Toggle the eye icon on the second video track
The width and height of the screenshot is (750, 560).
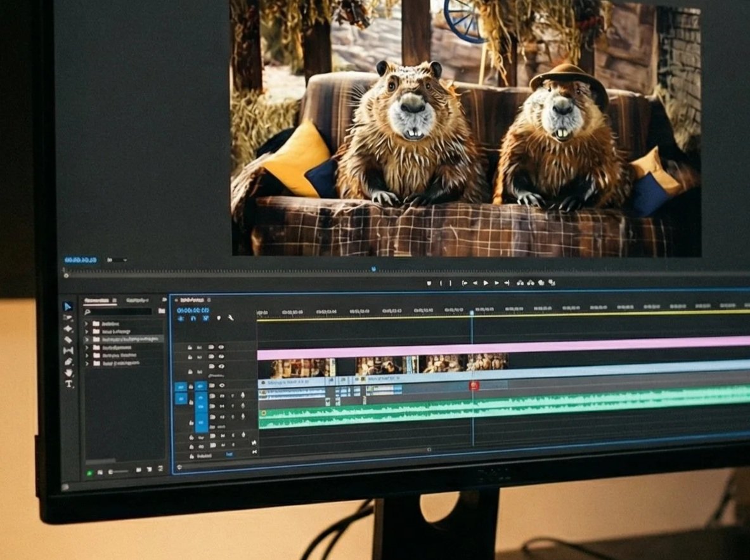tap(221, 356)
